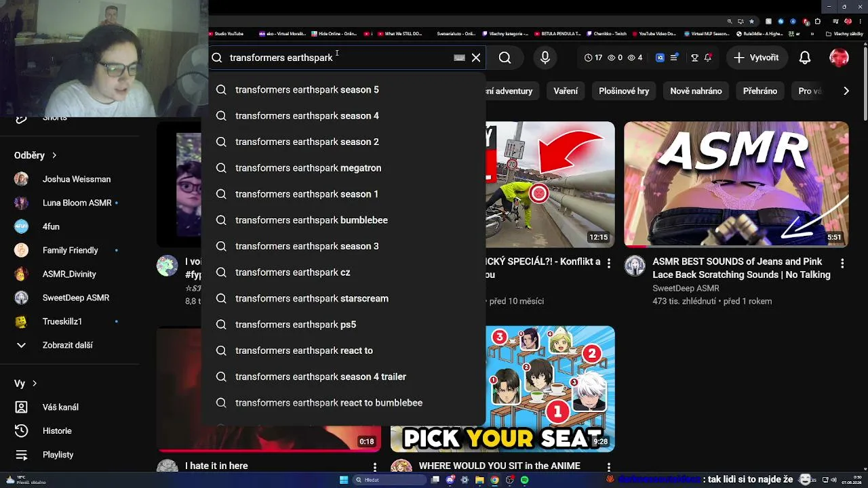The image size is (868, 488).
Task: Click the taskbar Hledat search box
Action: (x=389, y=480)
